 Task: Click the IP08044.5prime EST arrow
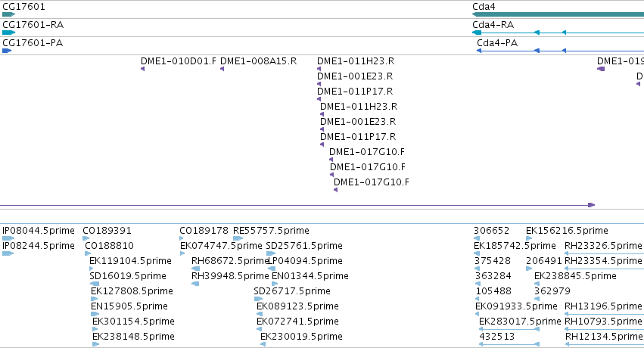click(x=8, y=238)
